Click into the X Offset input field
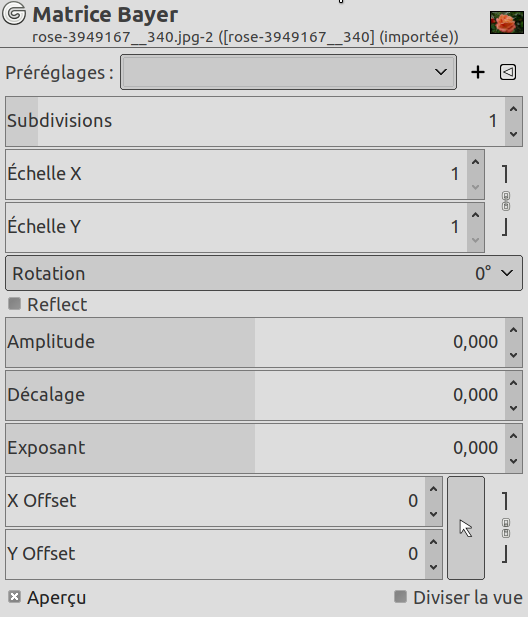 click(215, 501)
